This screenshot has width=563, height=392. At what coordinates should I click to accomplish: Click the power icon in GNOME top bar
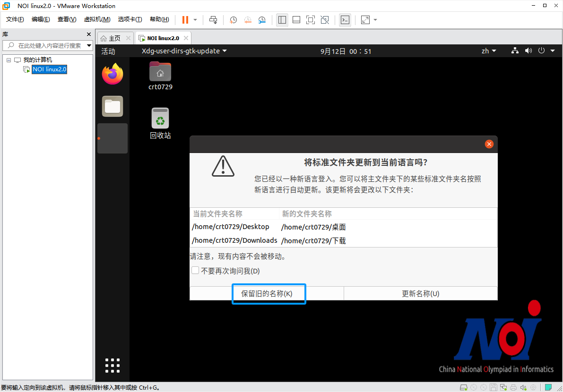click(x=541, y=51)
